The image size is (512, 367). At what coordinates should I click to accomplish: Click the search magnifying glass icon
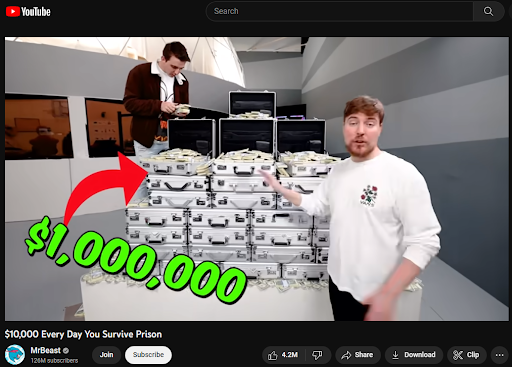[488, 11]
